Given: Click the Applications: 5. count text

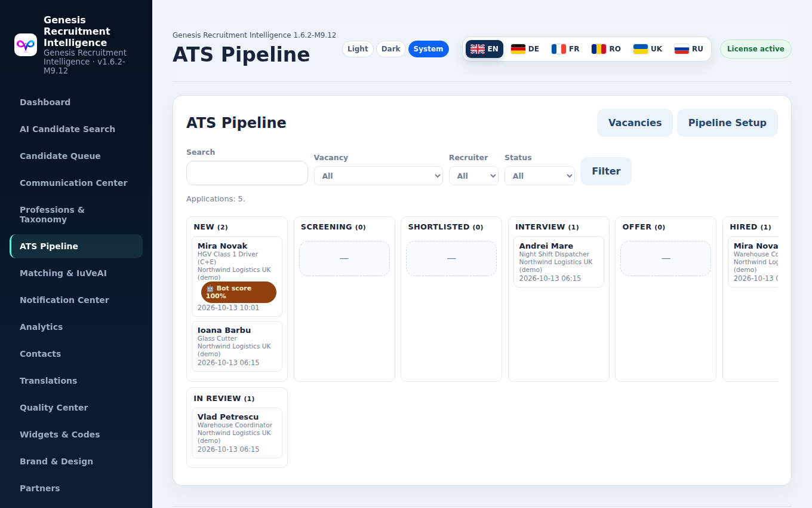Looking at the screenshot, I should point(216,199).
